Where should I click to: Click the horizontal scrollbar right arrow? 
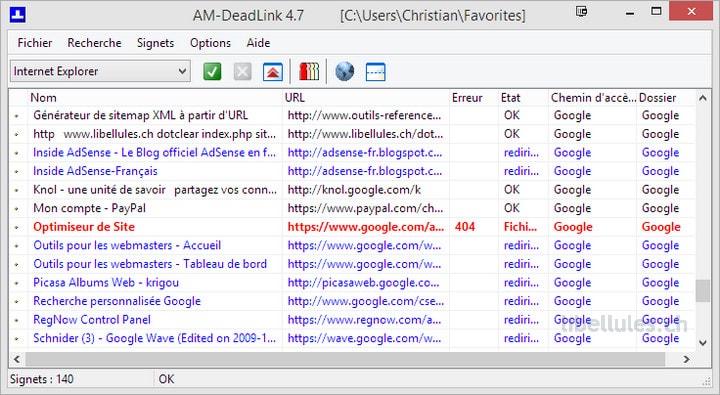coord(686,359)
